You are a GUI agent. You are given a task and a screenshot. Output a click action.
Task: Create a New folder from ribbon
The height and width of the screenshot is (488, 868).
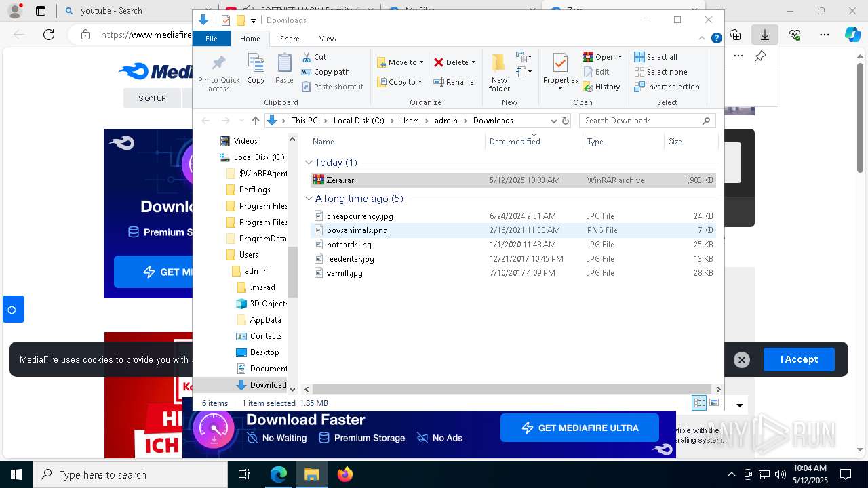[499, 73]
